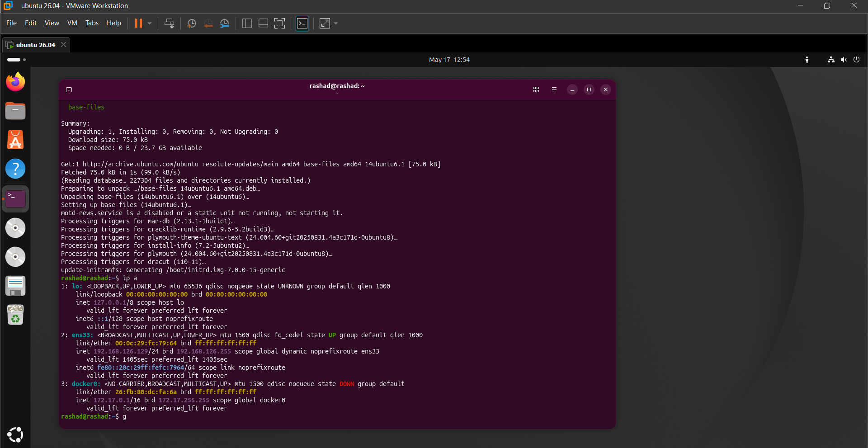Close the ubuntu 26.04 tab
Viewport: 868px width, 448px height.
(64, 44)
